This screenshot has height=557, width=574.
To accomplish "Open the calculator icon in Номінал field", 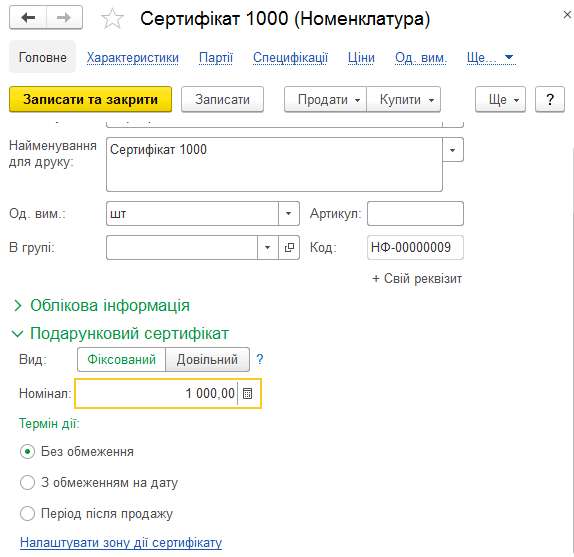I will (x=247, y=393).
